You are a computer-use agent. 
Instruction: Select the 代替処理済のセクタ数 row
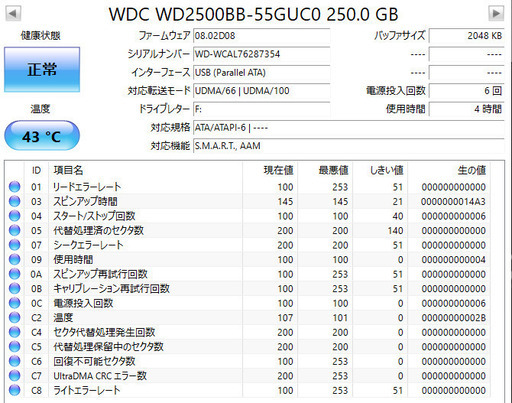(x=247, y=230)
